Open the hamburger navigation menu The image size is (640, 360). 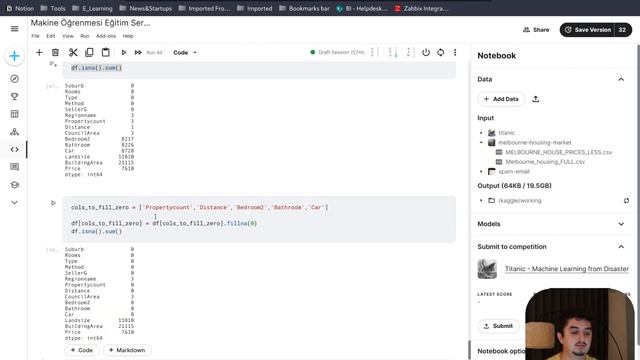point(14,29)
